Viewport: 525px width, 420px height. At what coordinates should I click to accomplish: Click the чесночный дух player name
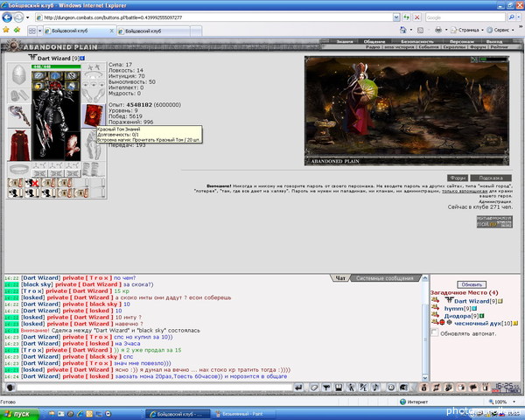coord(478,323)
